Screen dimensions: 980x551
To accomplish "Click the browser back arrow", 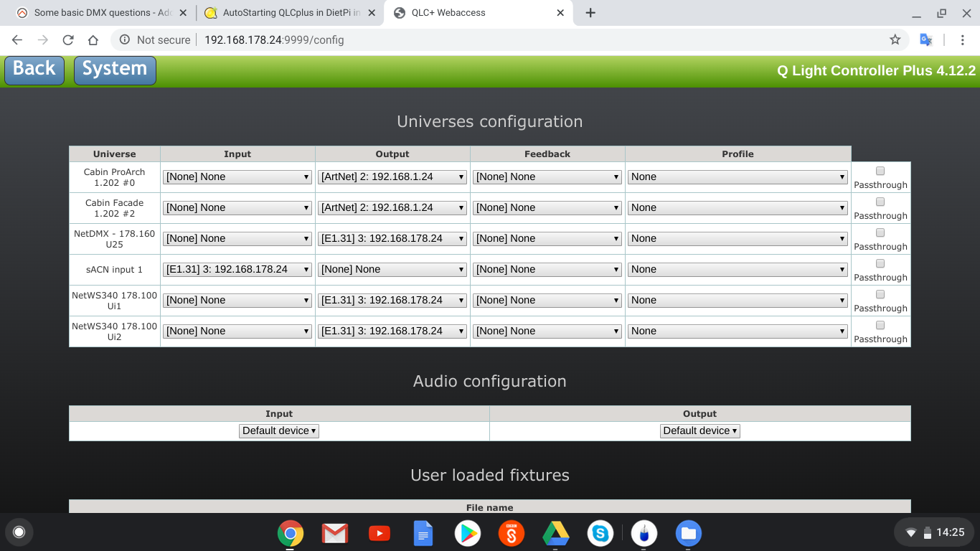I will tap(17, 40).
